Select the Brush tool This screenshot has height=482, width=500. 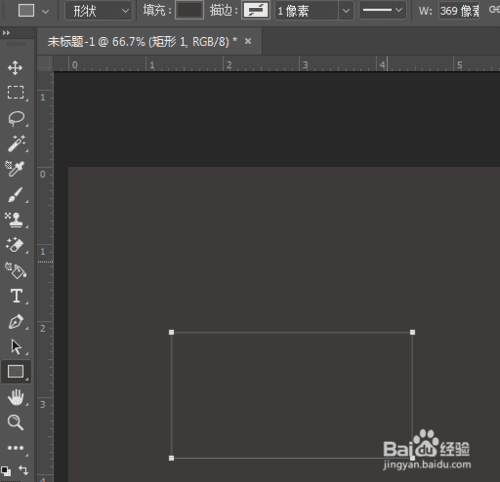point(15,195)
